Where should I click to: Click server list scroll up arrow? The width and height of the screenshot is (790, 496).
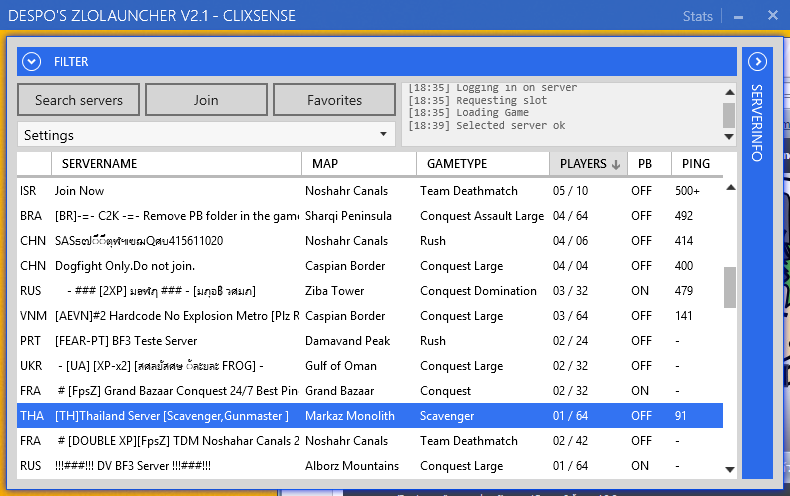[x=730, y=188]
